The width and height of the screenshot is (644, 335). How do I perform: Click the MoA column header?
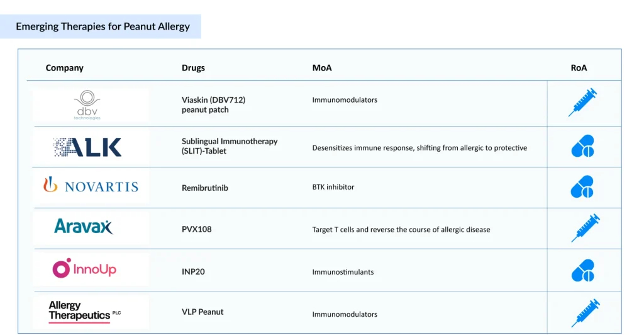pyautogui.click(x=322, y=68)
